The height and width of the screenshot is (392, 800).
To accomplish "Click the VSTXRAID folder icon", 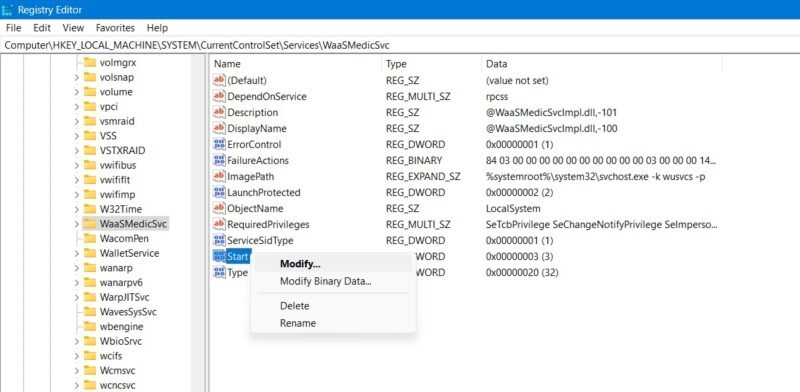I will click(90, 151).
